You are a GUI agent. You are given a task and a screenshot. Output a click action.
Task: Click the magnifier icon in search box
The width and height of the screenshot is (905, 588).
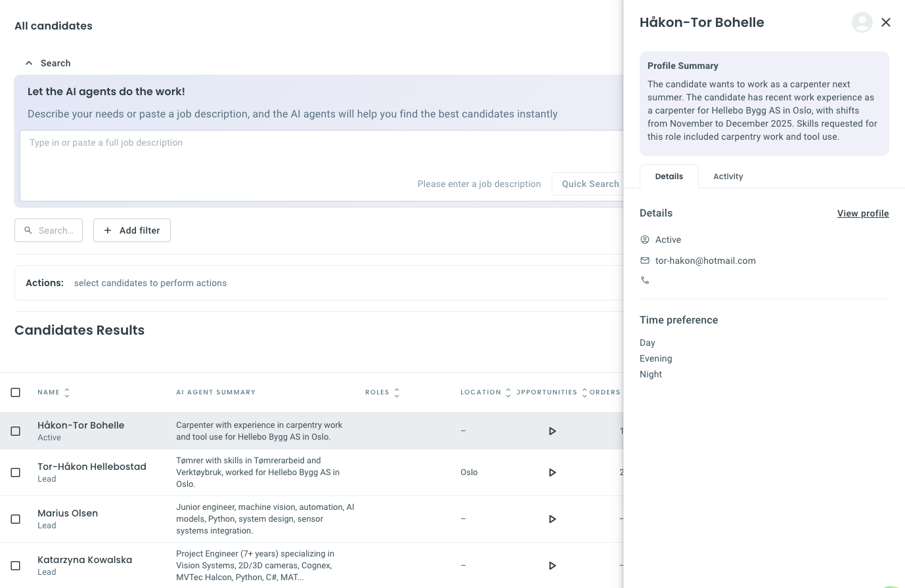[x=28, y=230]
